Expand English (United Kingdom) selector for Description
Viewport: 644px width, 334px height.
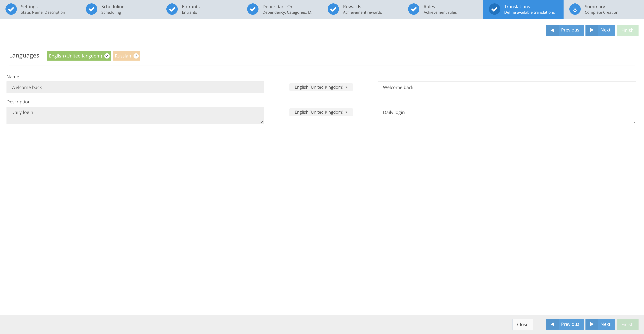point(321,112)
